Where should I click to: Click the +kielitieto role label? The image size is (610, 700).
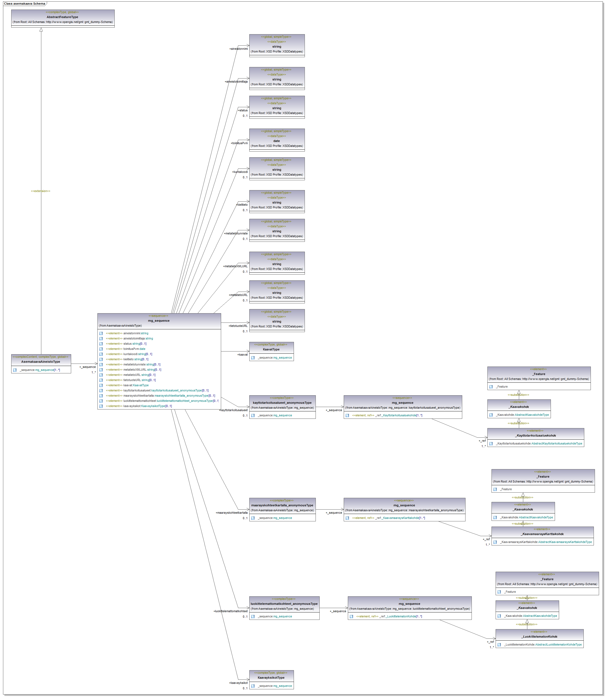tap(242, 205)
